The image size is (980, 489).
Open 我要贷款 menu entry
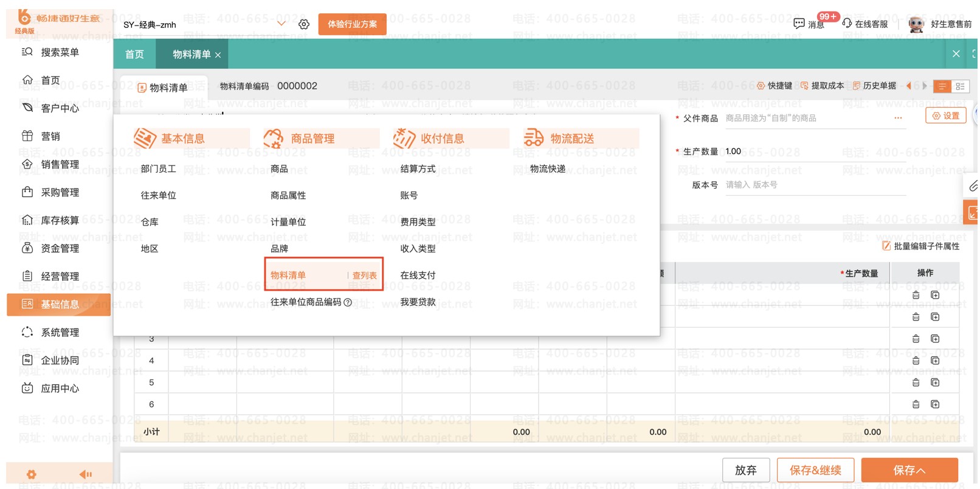(x=418, y=302)
